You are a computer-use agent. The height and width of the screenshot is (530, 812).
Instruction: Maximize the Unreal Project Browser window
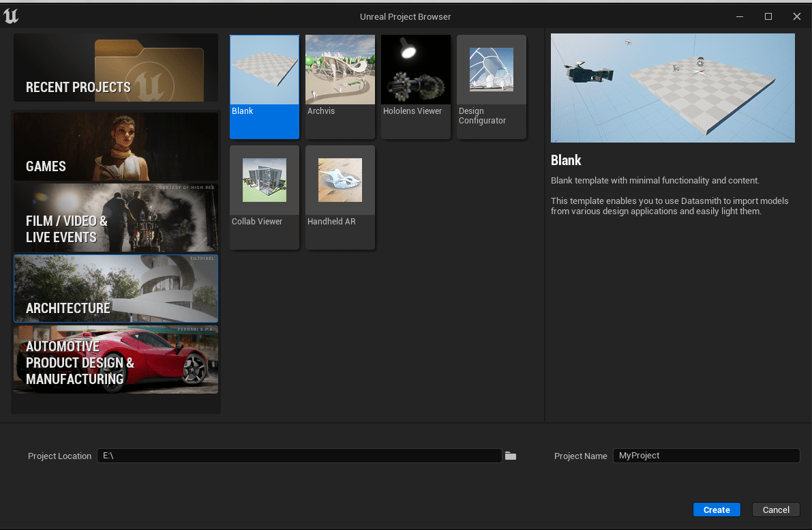pyautogui.click(x=768, y=16)
